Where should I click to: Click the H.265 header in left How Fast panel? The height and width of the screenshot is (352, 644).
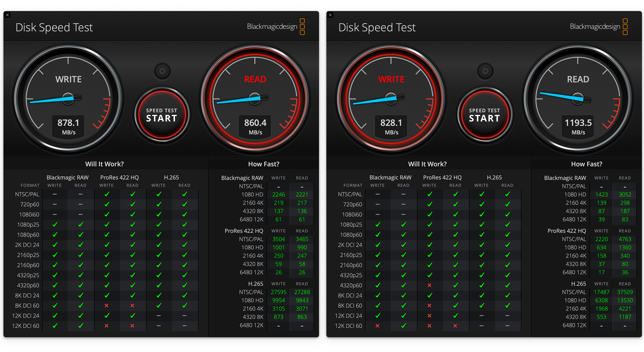click(x=256, y=284)
